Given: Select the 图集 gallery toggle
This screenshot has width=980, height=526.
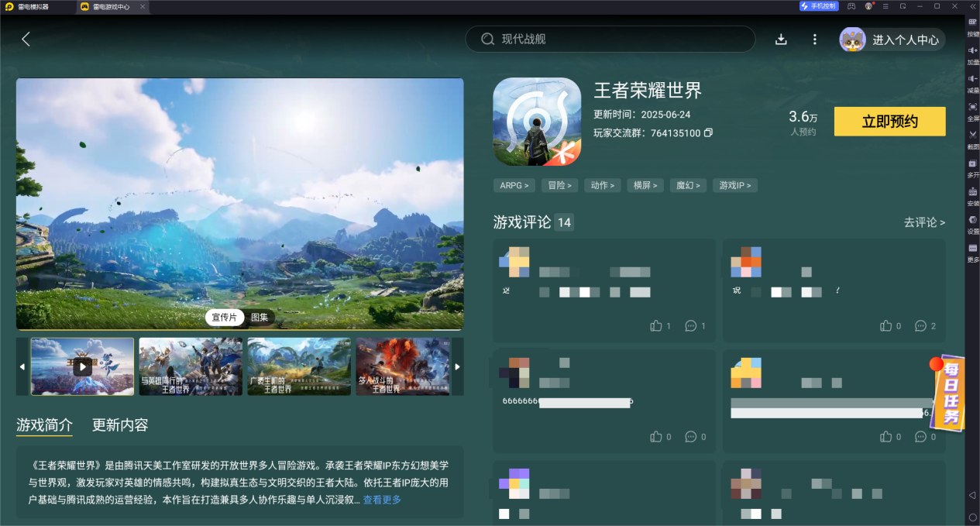Looking at the screenshot, I should click(260, 318).
